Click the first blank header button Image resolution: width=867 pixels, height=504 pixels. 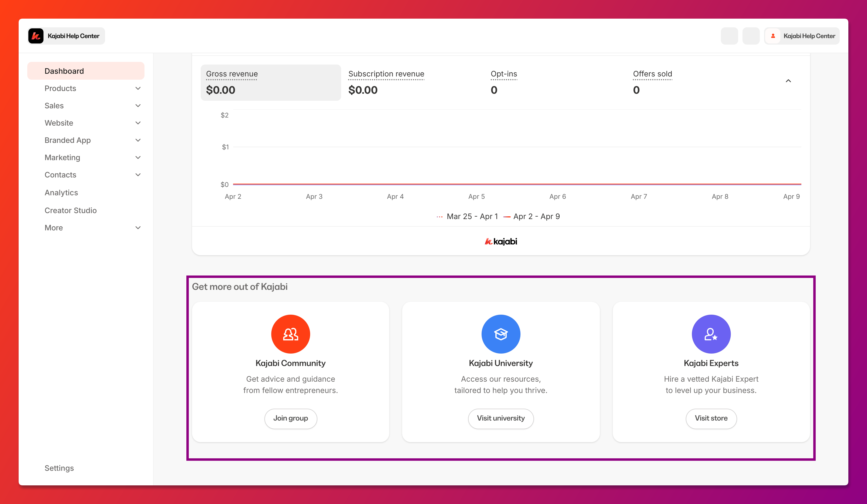(729, 36)
